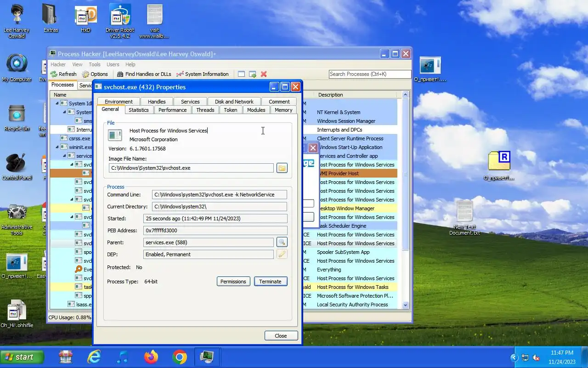Open the Memory tab
Viewport: 588px width, 368px height.
point(283,110)
